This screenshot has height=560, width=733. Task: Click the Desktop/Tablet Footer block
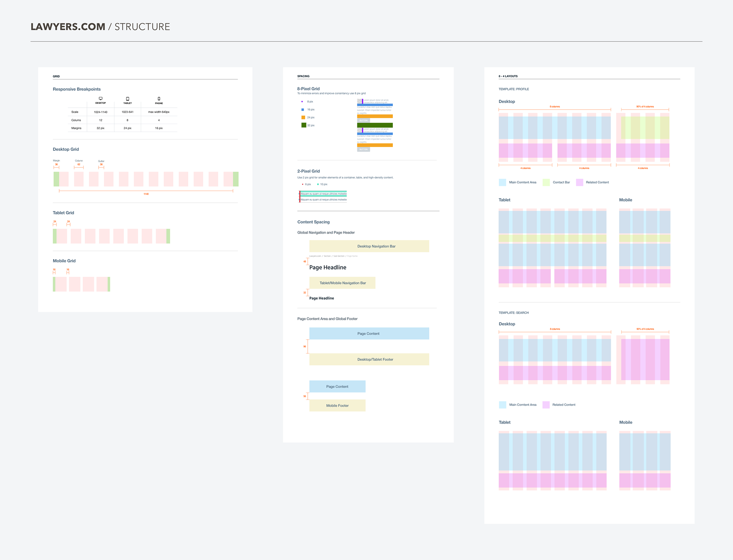(x=369, y=359)
